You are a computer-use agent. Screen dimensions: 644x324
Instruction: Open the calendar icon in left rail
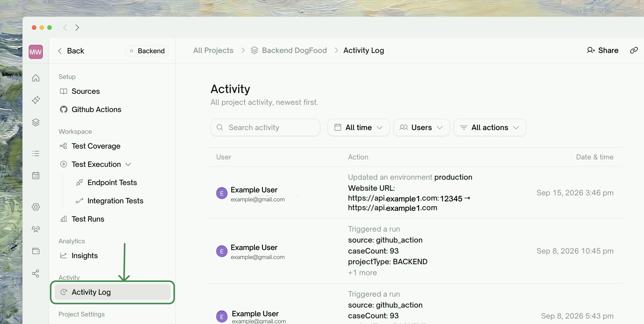(x=36, y=175)
